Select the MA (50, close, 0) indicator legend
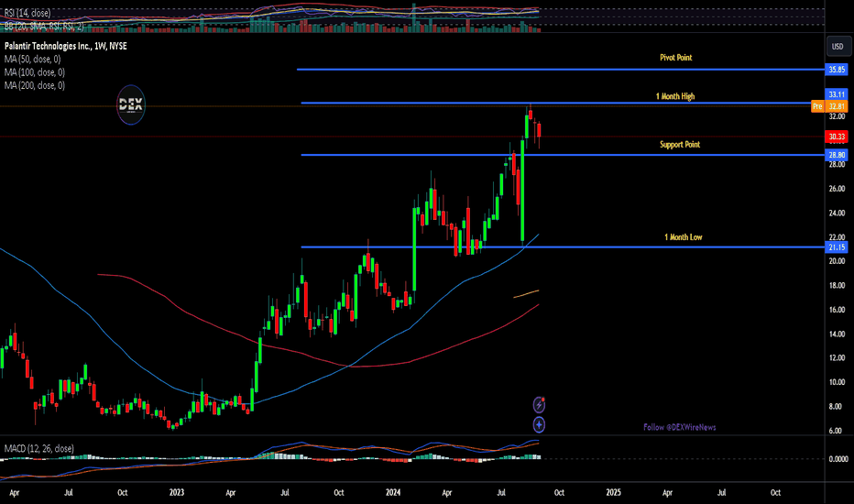The width and height of the screenshot is (854, 504). 32,60
